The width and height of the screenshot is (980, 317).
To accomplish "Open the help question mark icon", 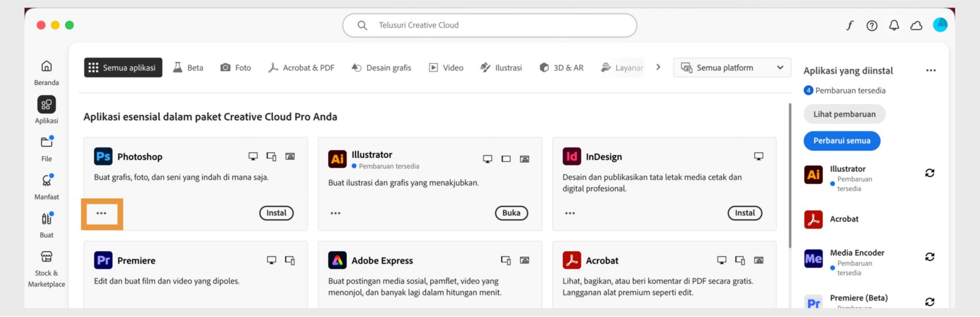I will click(872, 25).
